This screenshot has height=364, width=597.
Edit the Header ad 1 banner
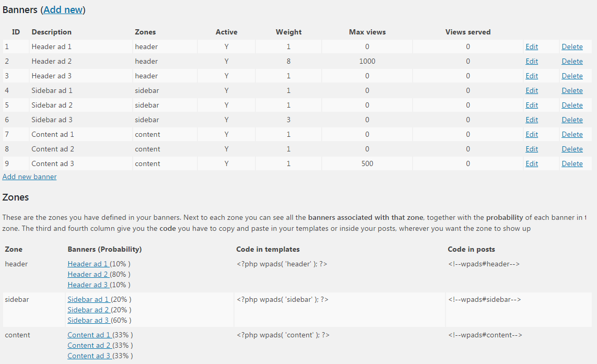(532, 47)
